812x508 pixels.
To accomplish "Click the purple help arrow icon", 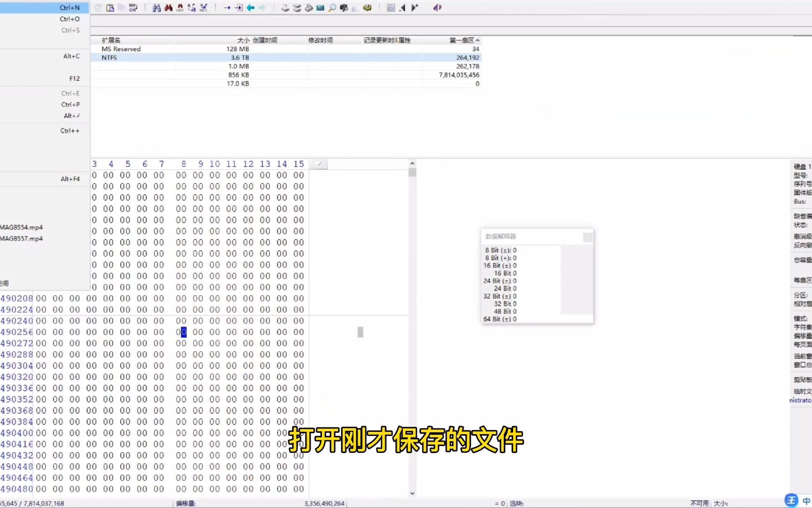I will point(437,8).
